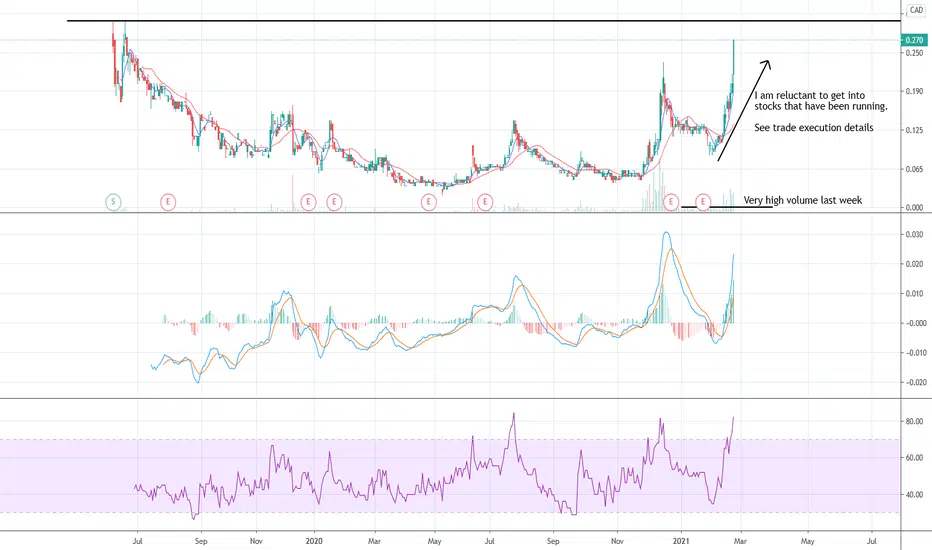Image resolution: width=932 pixels, height=550 pixels.
Task: Click the 2020 label on the time axis
Action: point(314,541)
